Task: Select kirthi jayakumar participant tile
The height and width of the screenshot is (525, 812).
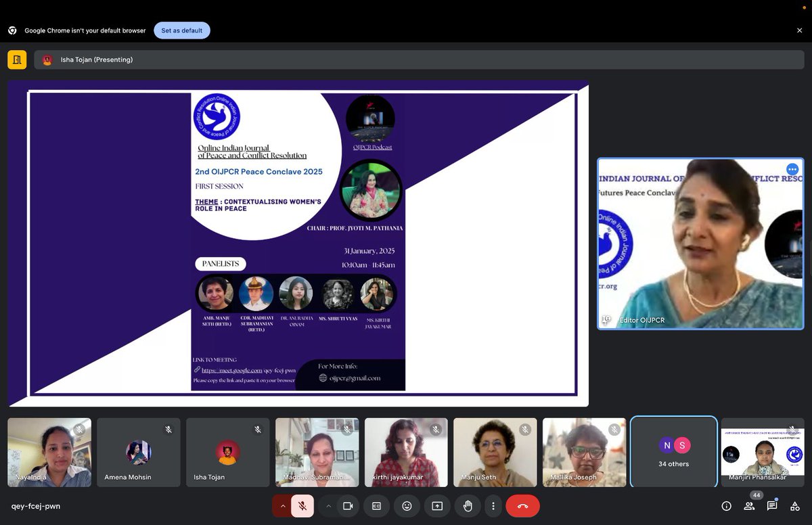Action: pos(407,452)
